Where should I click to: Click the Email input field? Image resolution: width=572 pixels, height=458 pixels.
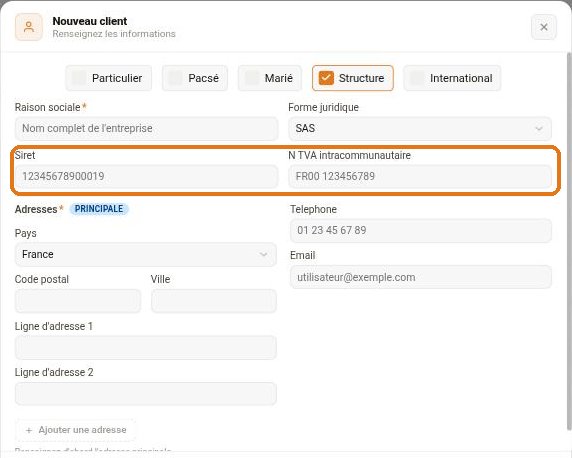421,277
